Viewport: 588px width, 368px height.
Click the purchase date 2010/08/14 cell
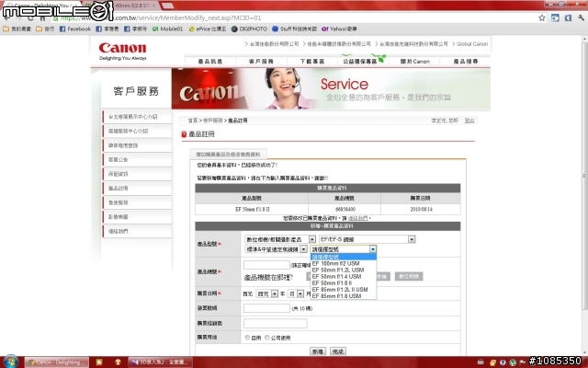pyautogui.click(x=421, y=209)
